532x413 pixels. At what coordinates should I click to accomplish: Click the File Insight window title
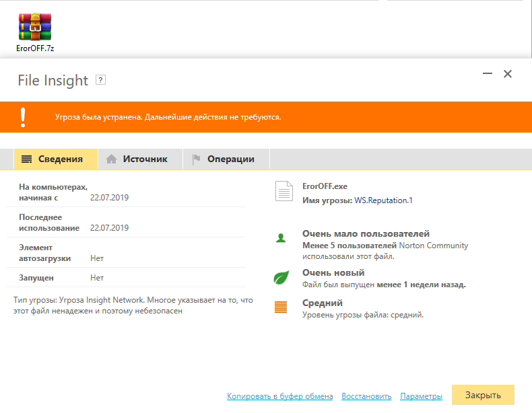point(53,81)
